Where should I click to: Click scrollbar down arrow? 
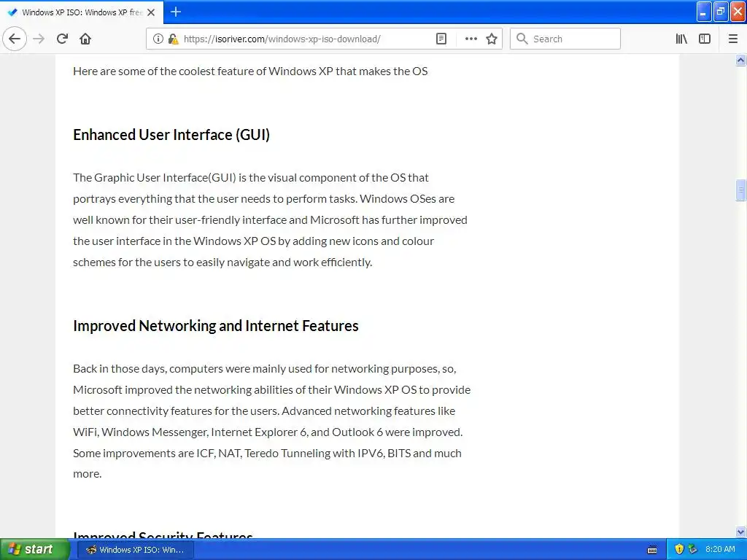tap(740, 532)
